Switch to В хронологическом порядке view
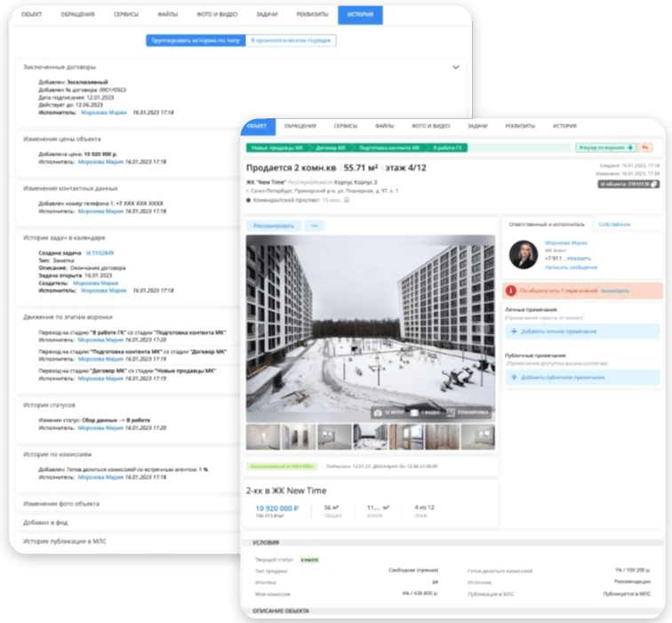Viewport: 672px width, 623px height. (x=291, y=40)
